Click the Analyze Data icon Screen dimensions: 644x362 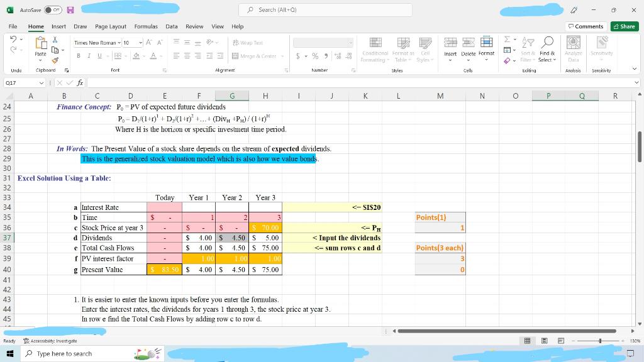[x=574, y=42]
